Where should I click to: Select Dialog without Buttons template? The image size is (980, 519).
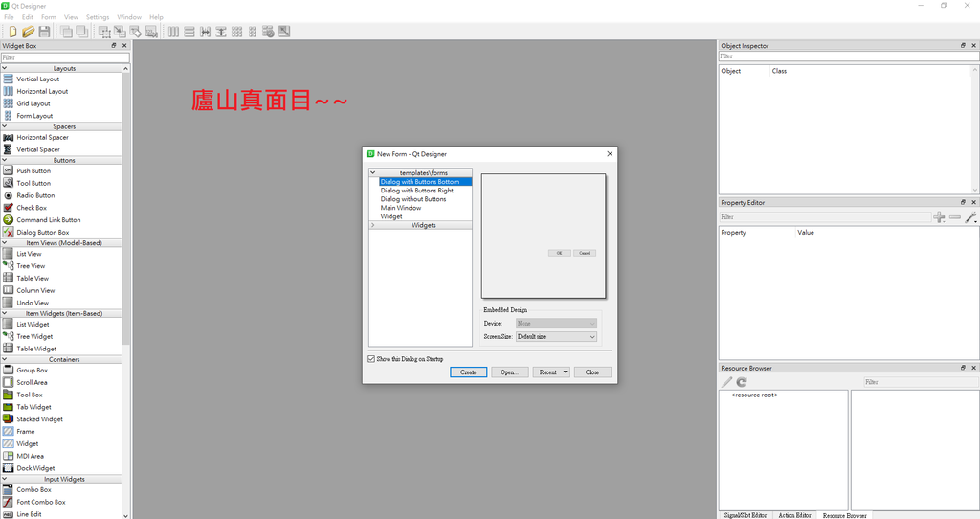click(x=413, y=199)
